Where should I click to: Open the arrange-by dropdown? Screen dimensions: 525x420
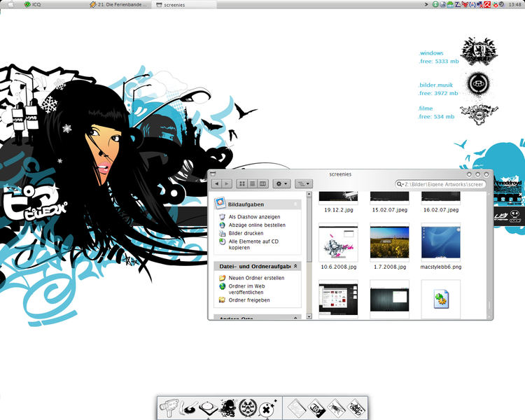click(x=304, y=183)
